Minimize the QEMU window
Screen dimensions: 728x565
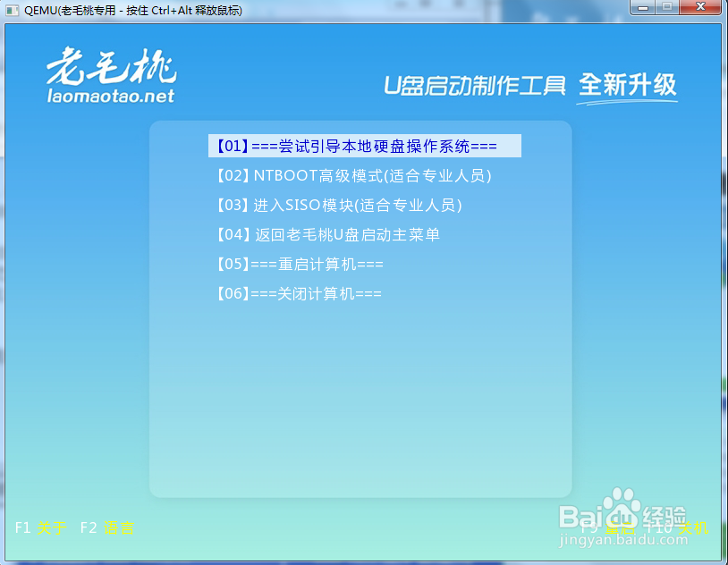tap(643, 7)
